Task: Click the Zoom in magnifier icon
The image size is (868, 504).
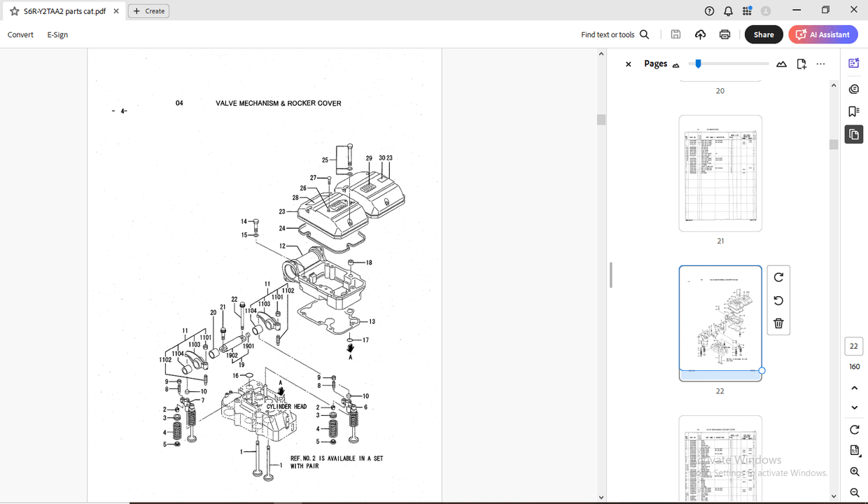Action: [x=854, y=471]
